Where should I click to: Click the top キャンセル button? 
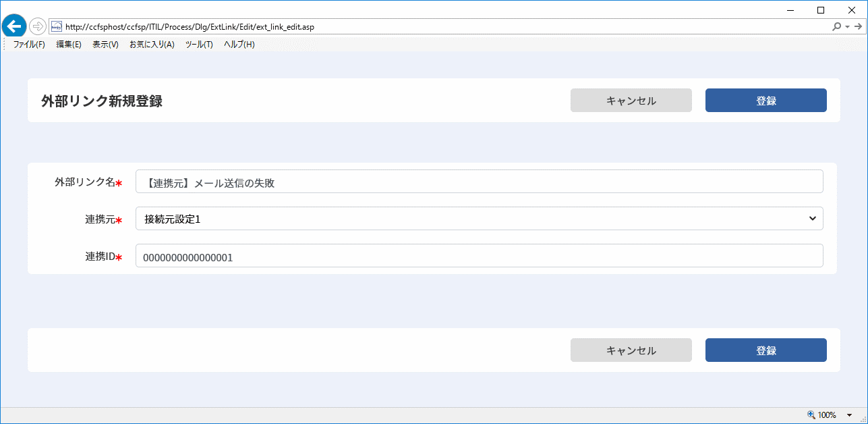click(631, 101)
